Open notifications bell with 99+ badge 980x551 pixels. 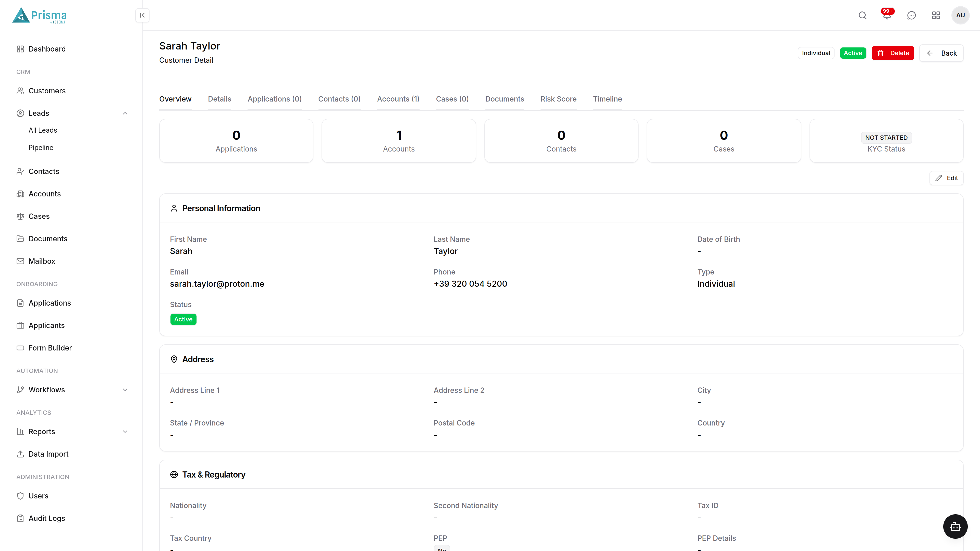pos(887,15)
